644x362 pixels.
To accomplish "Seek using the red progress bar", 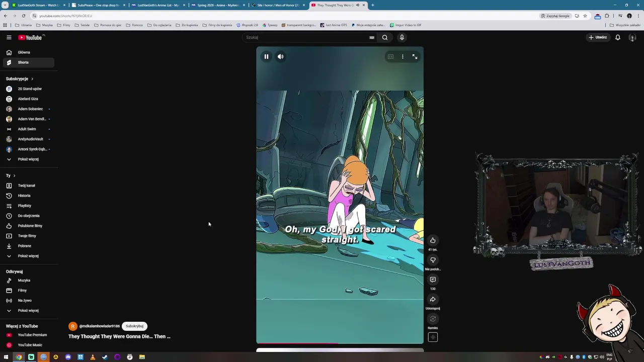I will click(x=340, y=344).
